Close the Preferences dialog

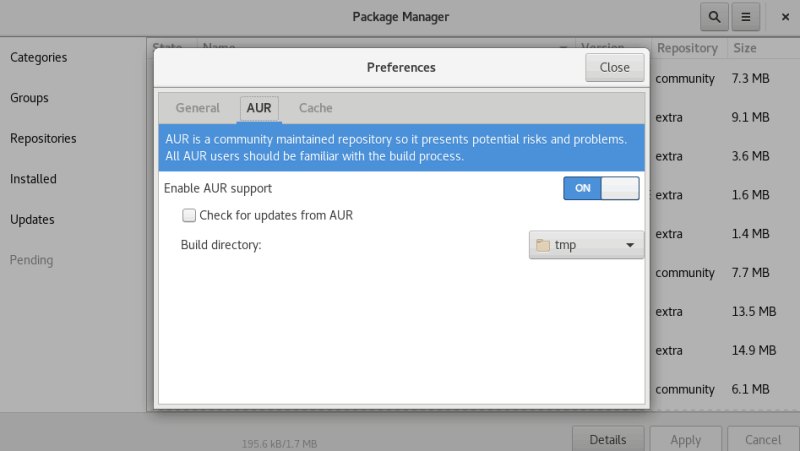(614, 67)
